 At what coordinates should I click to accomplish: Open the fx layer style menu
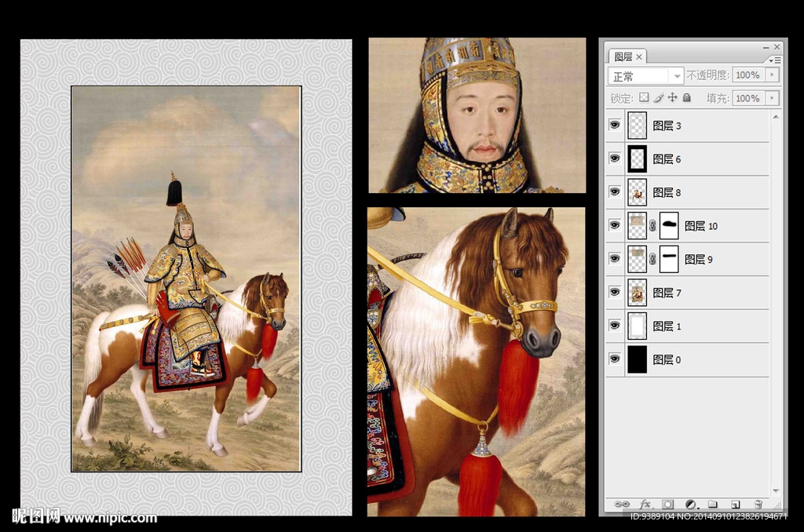[x=645, y=505]
